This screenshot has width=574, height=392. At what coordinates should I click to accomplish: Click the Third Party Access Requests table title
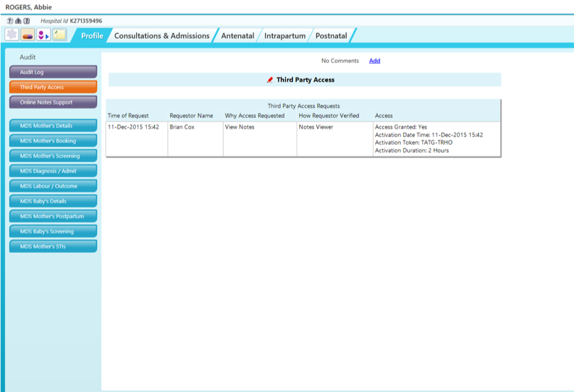coord(303,106)
